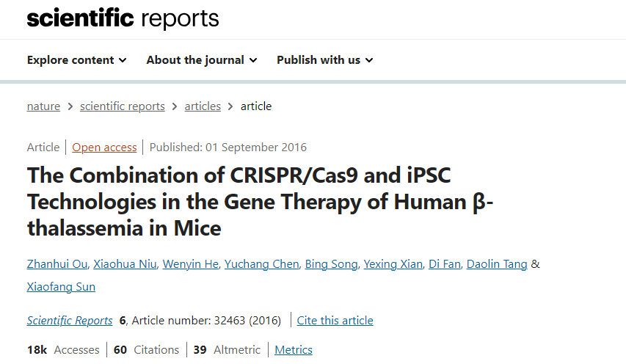Viewport: 626px width, 364px height.
Task: Show author Yexing Xian details
Action: [393, 263]
